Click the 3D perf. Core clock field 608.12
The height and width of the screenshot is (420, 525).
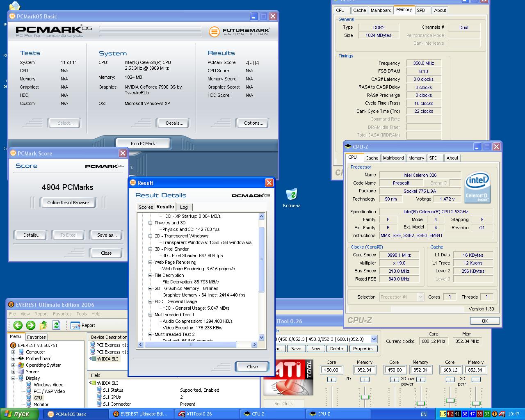450,370
